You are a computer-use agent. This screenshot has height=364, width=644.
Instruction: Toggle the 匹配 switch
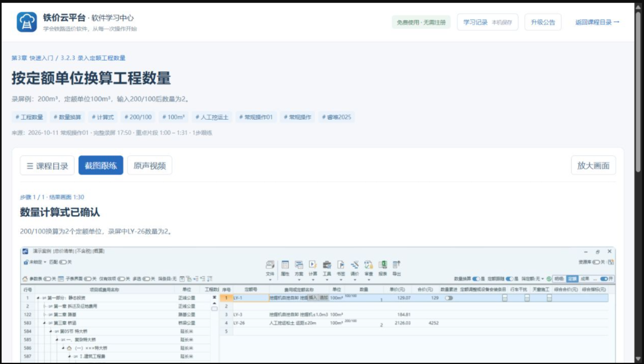[x=63, y=262]
